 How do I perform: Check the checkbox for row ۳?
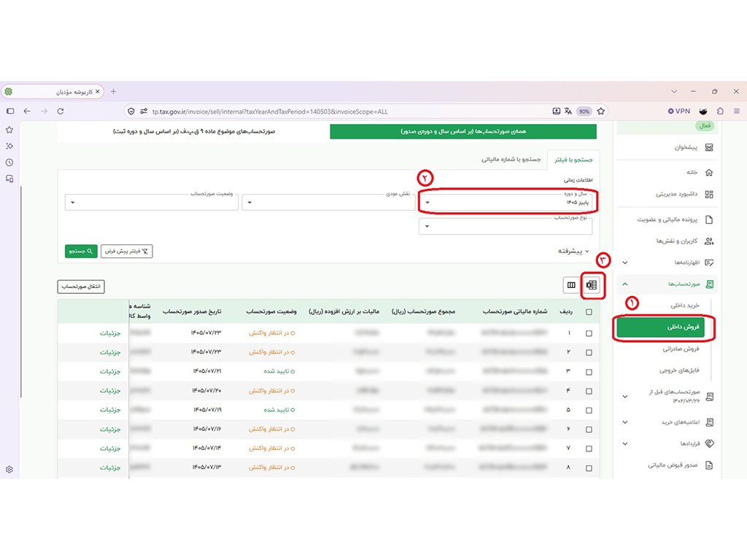point(589,372)
